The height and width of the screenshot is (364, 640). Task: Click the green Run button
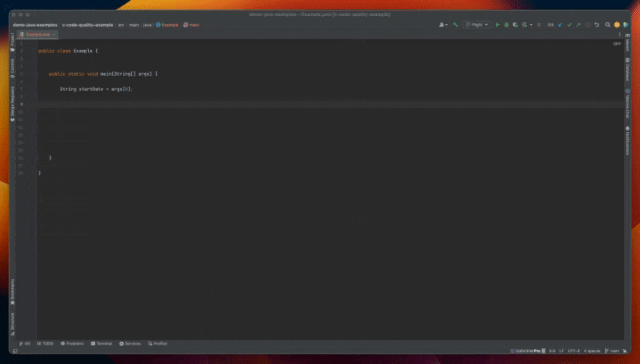pyautogui.click(x=498, y=25)
